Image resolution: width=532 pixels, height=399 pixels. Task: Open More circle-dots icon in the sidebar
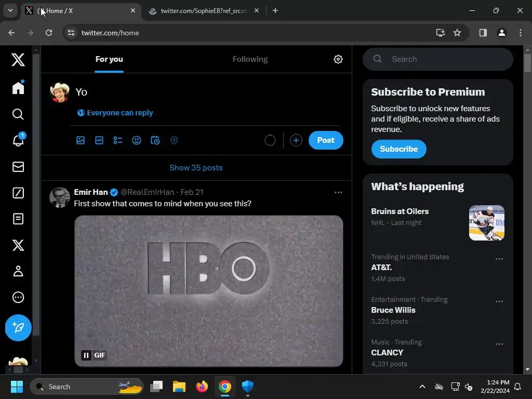(18, 297)
